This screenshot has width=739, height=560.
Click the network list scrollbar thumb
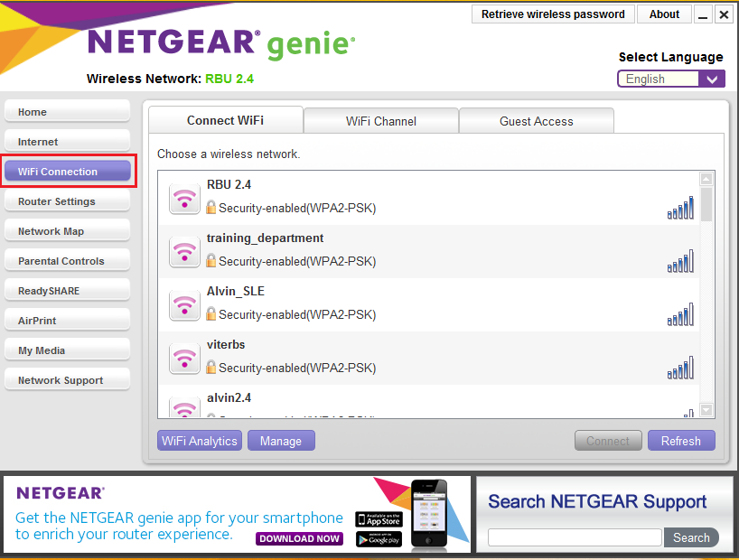coord(706,204)
